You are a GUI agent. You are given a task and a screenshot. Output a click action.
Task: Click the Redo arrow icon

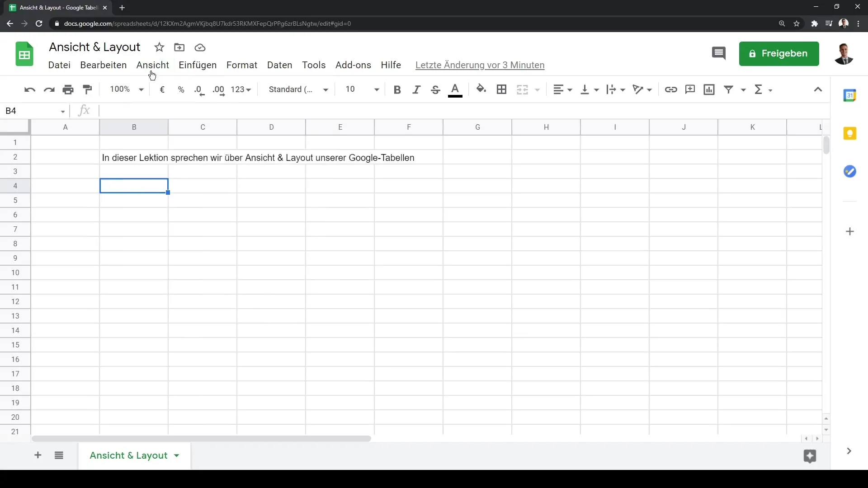(49, 89)
